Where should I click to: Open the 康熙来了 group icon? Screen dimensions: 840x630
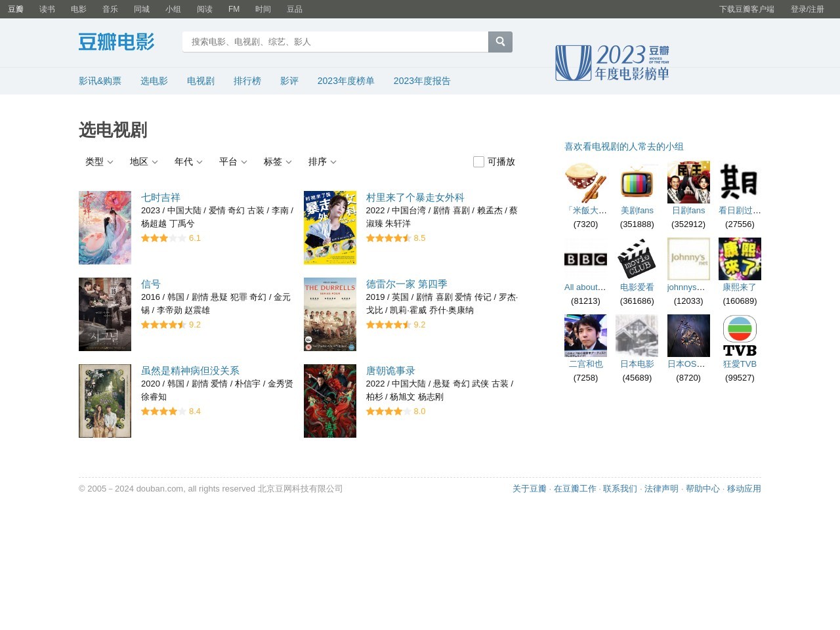(740, 259)
